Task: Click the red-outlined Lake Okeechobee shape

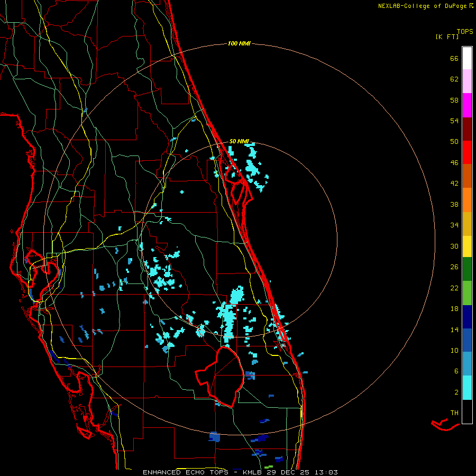Action: point(221,377)
